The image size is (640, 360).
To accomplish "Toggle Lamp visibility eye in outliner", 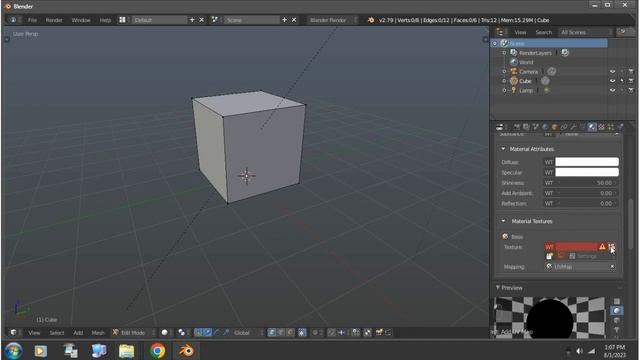I will pos(612,90).
